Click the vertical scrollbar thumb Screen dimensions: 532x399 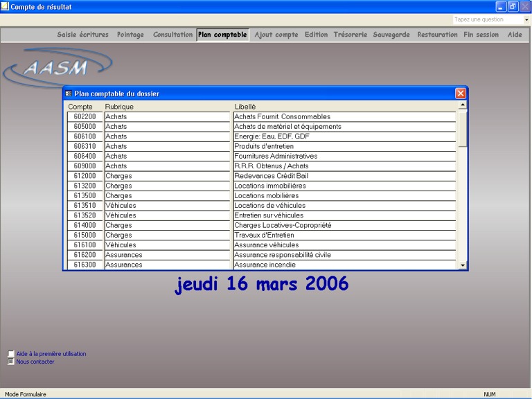pyautogui.click(x=462, y=128)
